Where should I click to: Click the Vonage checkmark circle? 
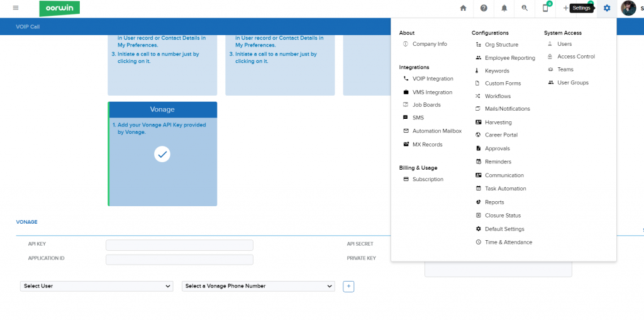[x=162, y=154]
